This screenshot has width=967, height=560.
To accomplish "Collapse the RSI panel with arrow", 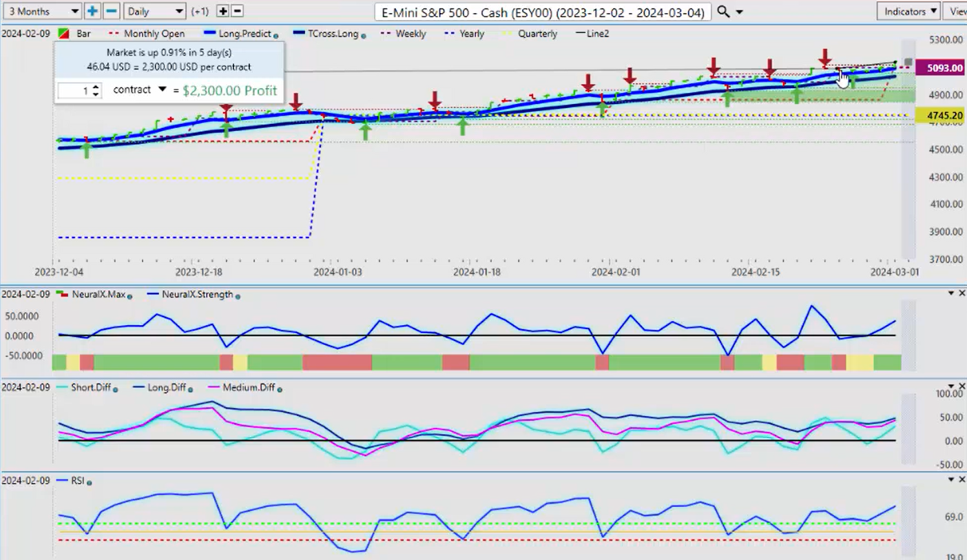I will 951,479.
